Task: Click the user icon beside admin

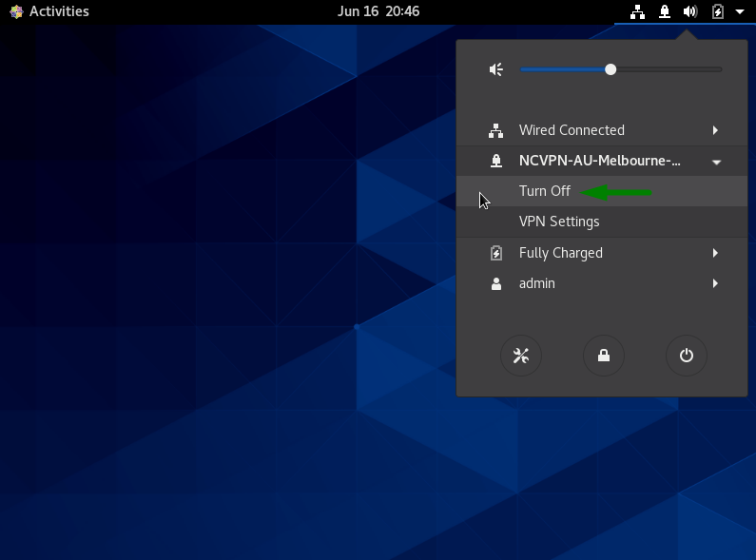Action: point(496,284)
